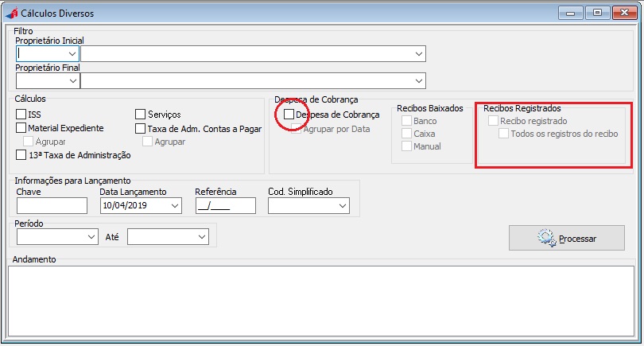
Task: Tick the 13ª Taxa de Administração checkbox
Action: click(21, 155)
